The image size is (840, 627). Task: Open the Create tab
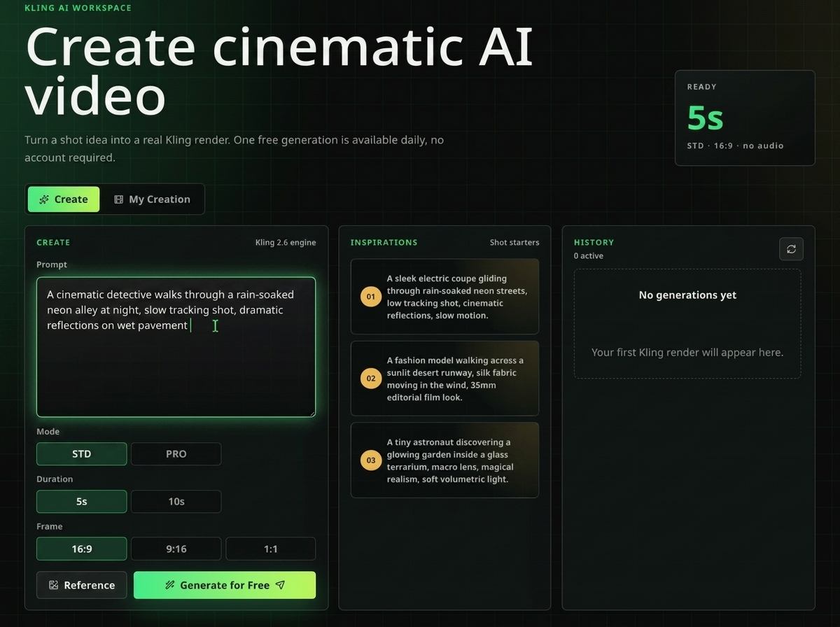64,199
